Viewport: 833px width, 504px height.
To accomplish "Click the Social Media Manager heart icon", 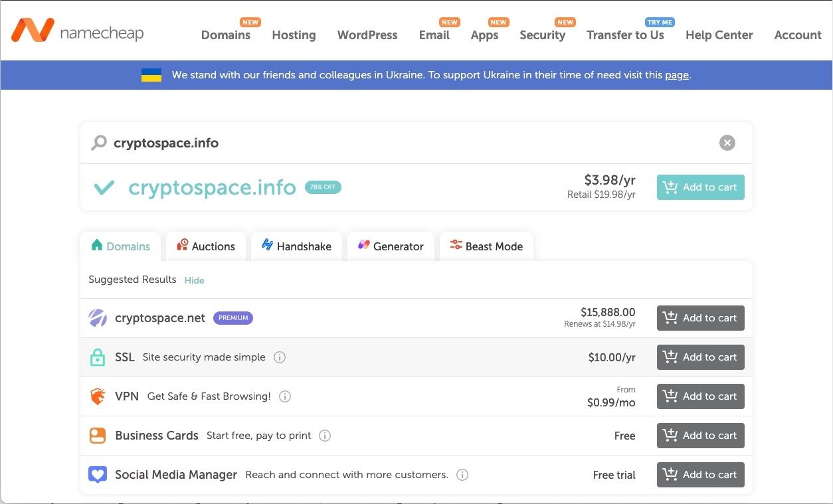I will pyautogui.click(x=97, y=474).
